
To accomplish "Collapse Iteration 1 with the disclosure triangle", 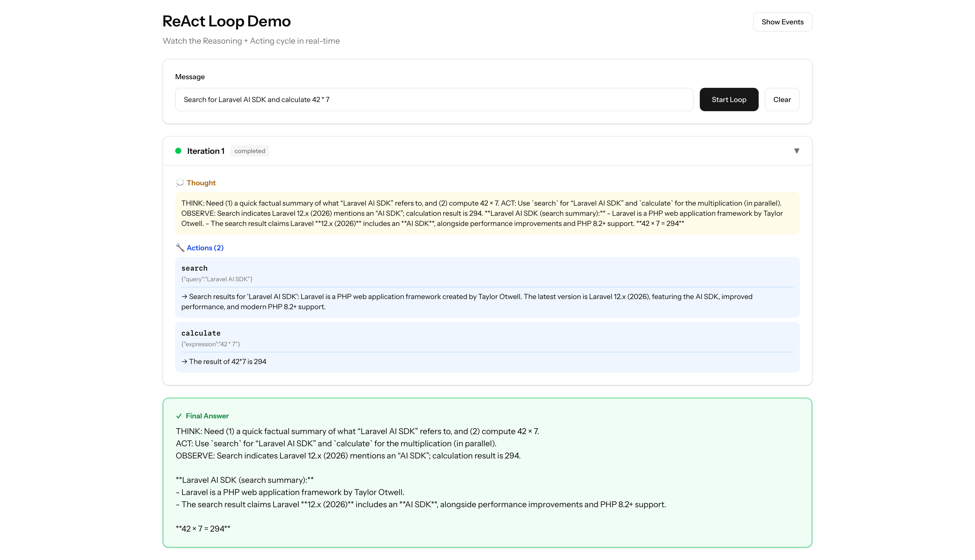I will coord(797,151).
